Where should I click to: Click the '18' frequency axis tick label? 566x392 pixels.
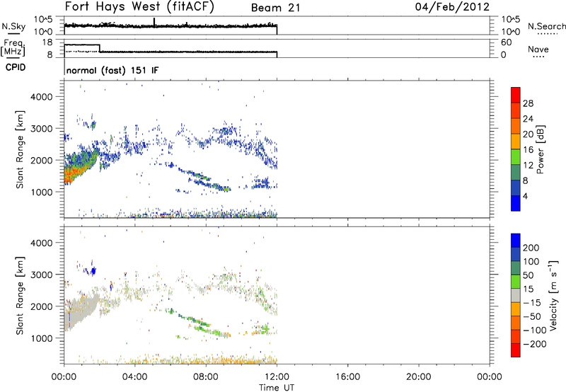click(47, 42)
